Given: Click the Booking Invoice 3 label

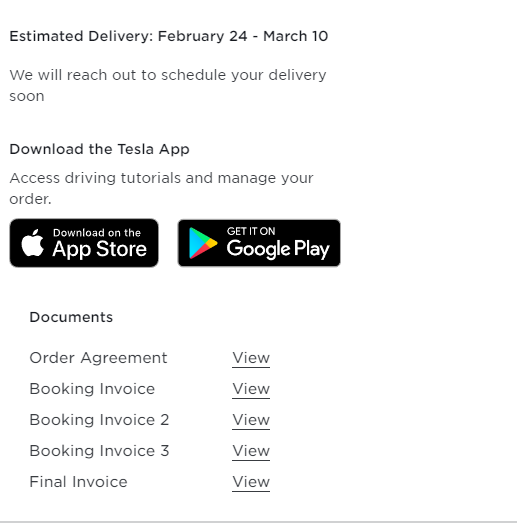Looking at the screenshot, I should pyautogui.click(x=99, y=451).
